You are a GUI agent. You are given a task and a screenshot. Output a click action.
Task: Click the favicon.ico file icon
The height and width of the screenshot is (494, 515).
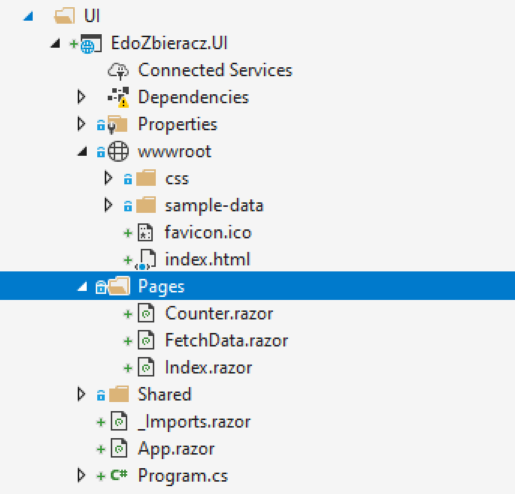(146, 232)
